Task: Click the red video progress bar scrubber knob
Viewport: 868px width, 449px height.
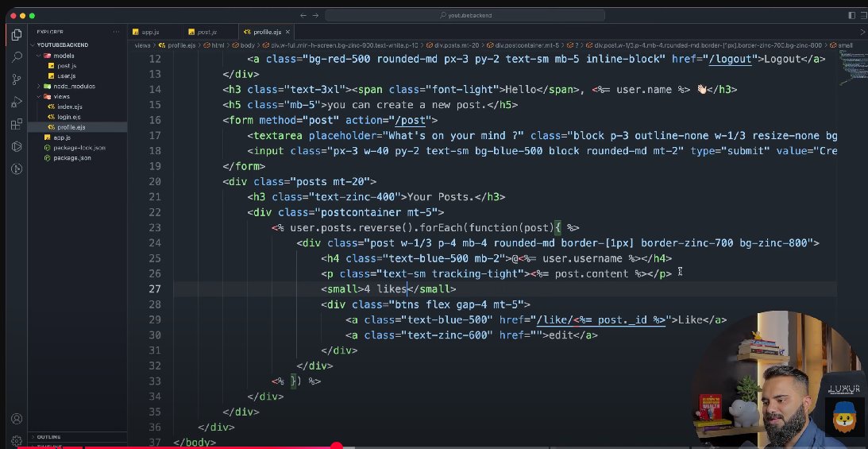Action: [x=336, y=446]
